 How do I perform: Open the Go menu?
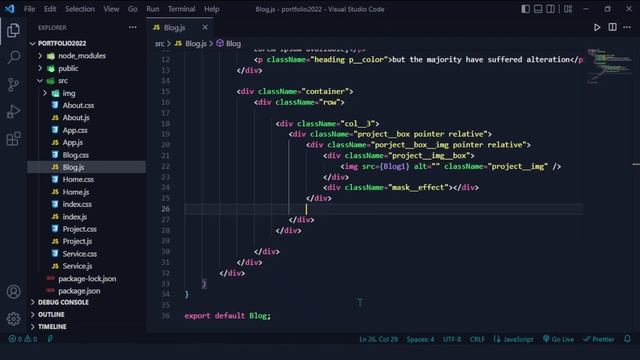point(133,9)
